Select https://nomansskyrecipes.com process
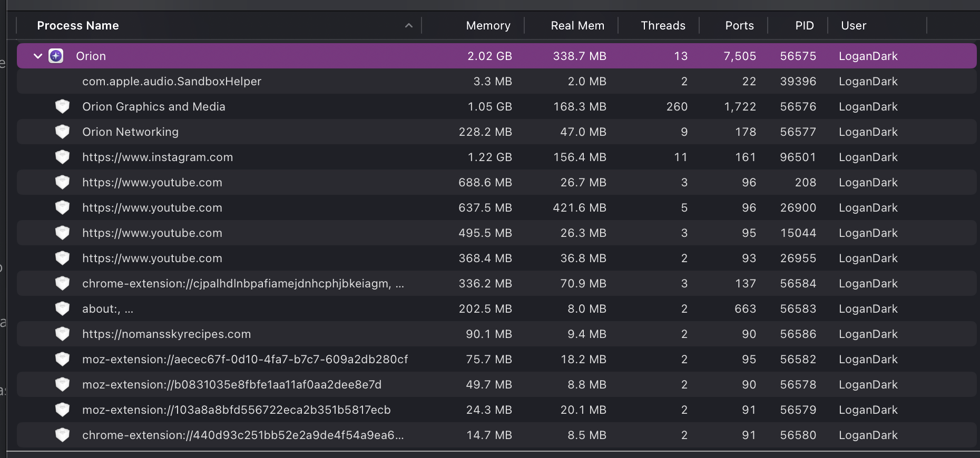This screenshot has height=458, width=980. click(496, 334)
